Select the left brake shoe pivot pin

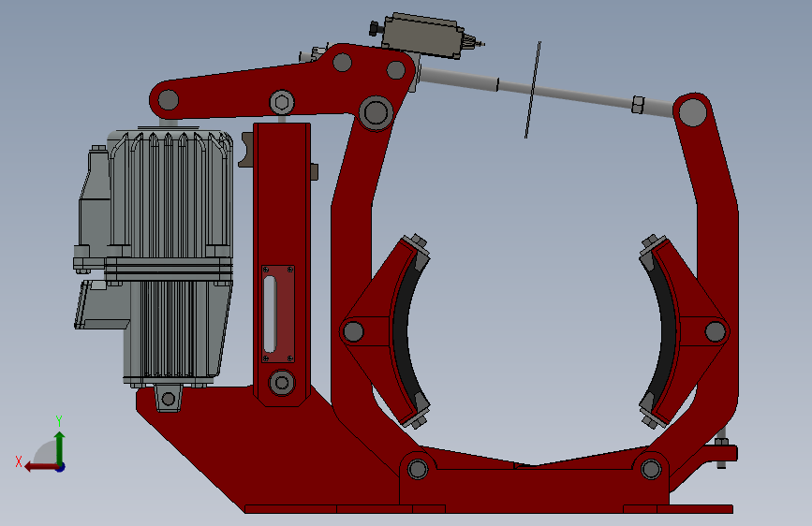[x=353, y=331]
